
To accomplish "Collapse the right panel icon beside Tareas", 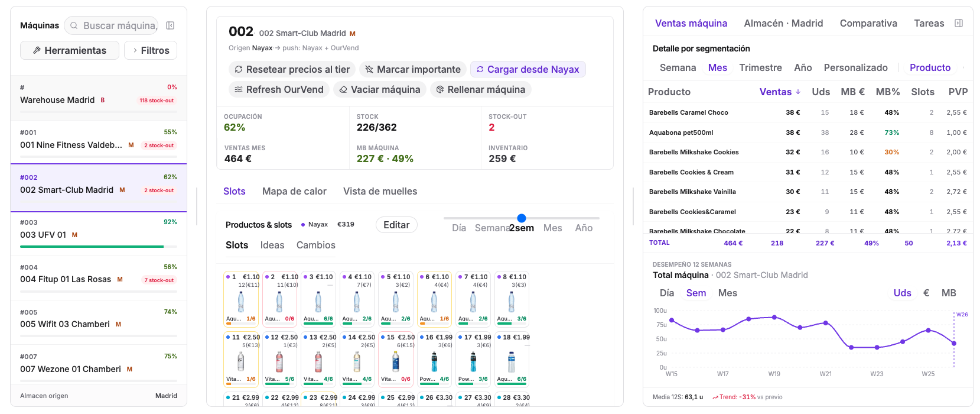I will coord(959,23).
